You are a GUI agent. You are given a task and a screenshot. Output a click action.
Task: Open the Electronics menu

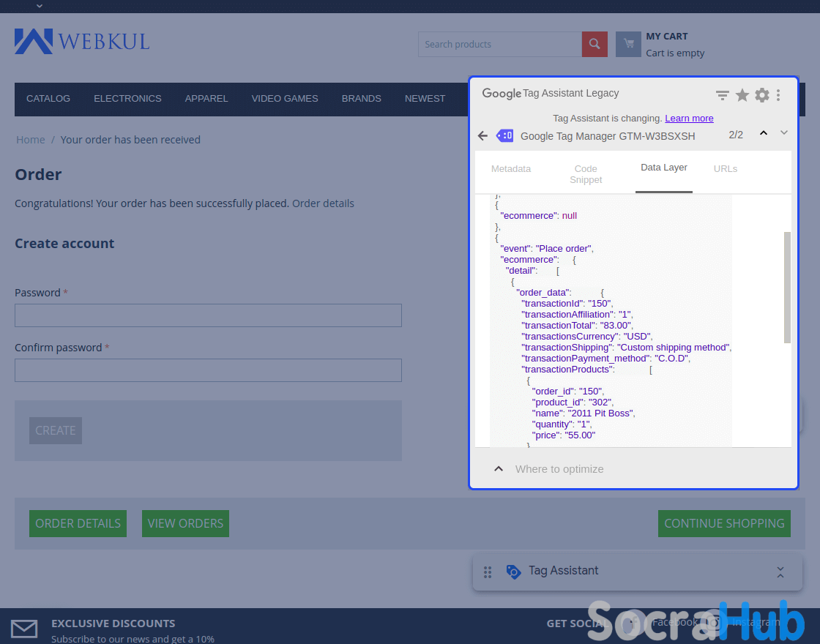click(x=127, y=99)
